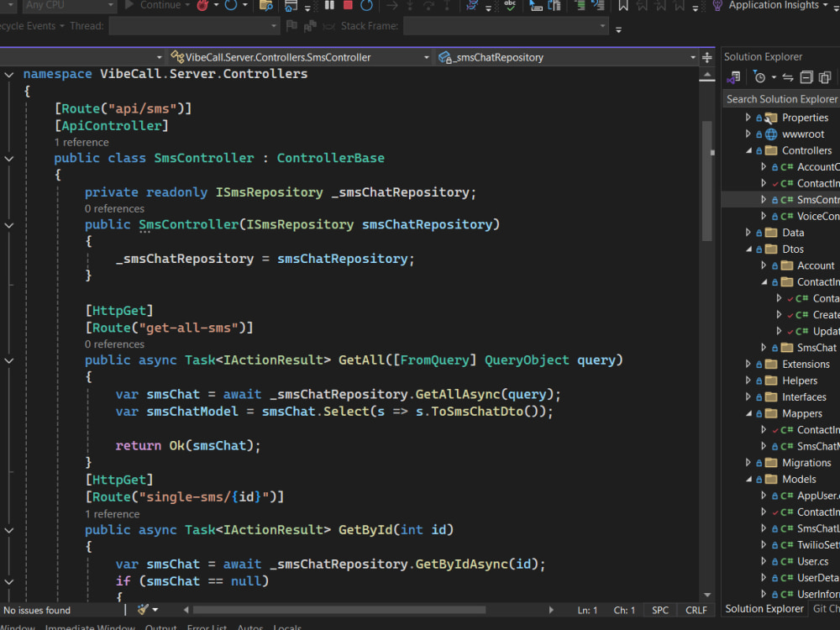Select the Data folder in the tree
The image size is (840, 630).
(x=793, y=233)
